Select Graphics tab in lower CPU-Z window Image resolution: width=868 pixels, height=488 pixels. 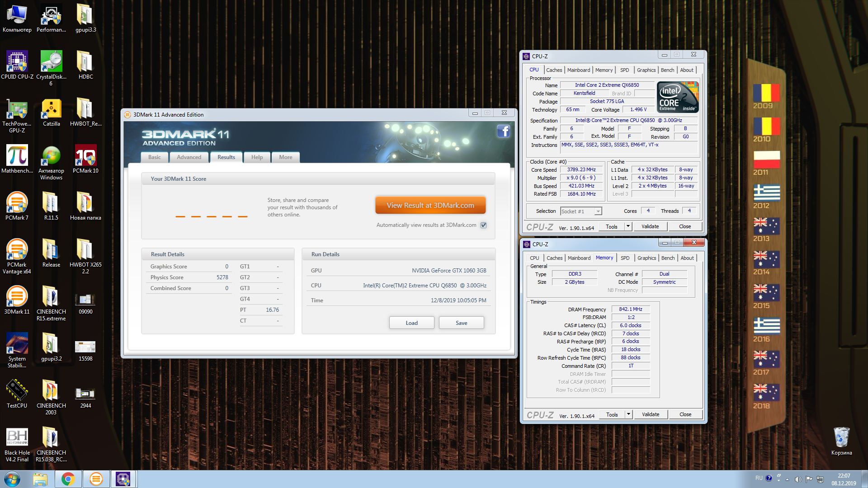coord(647,258)
